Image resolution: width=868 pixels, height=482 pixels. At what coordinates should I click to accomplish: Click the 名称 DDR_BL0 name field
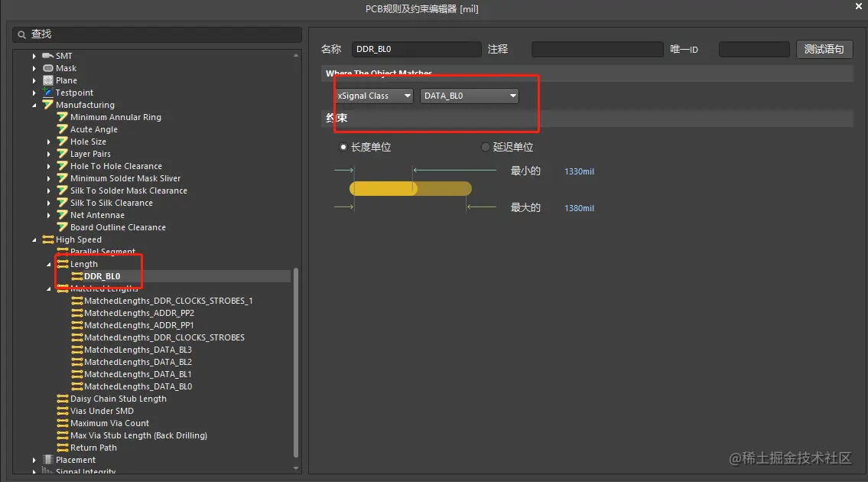click(x=416, y=49)
